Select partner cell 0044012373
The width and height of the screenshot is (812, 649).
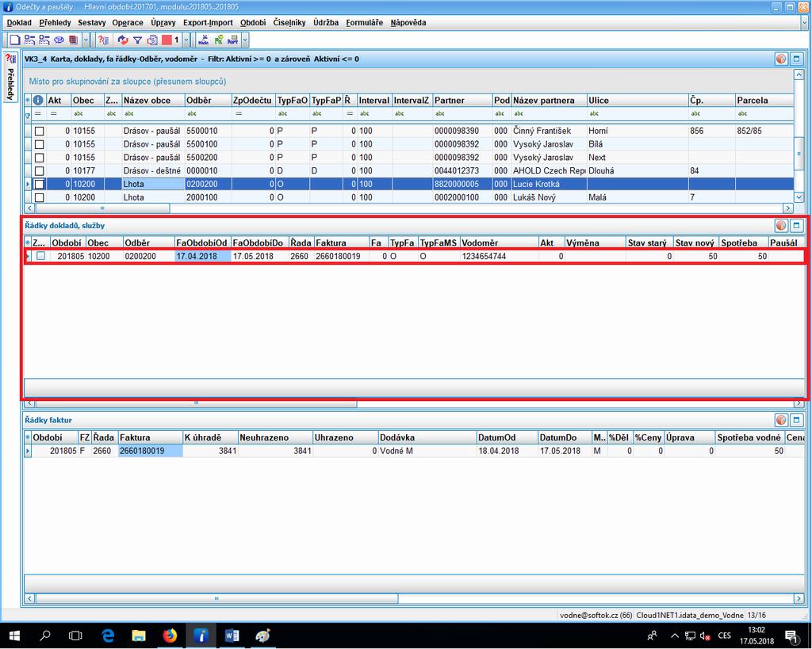pyautogui.click(x=462, y=171)
